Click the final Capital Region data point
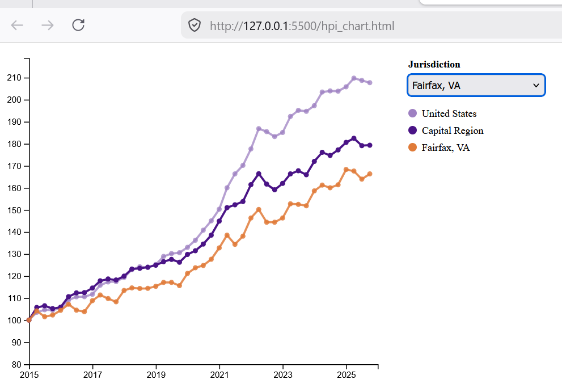Viewport: 562px width, 392px height. pos(370,145)
